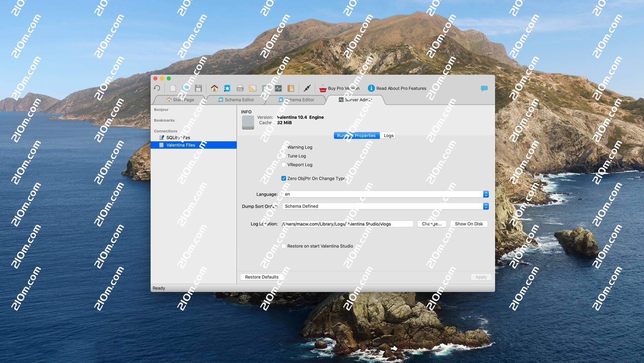Click the refresh arrow toolbar icon

click(157, 88)
